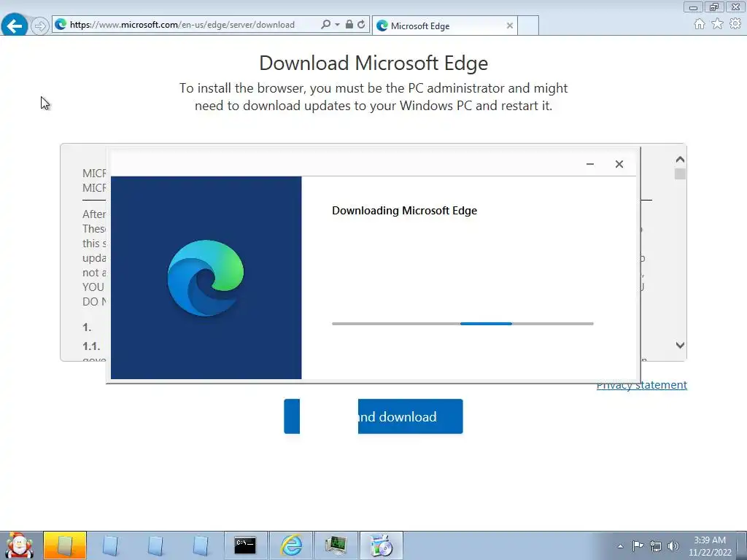Open the IE Tools gear menu
The image size is (747, 560).
click(x=735, y=24)
